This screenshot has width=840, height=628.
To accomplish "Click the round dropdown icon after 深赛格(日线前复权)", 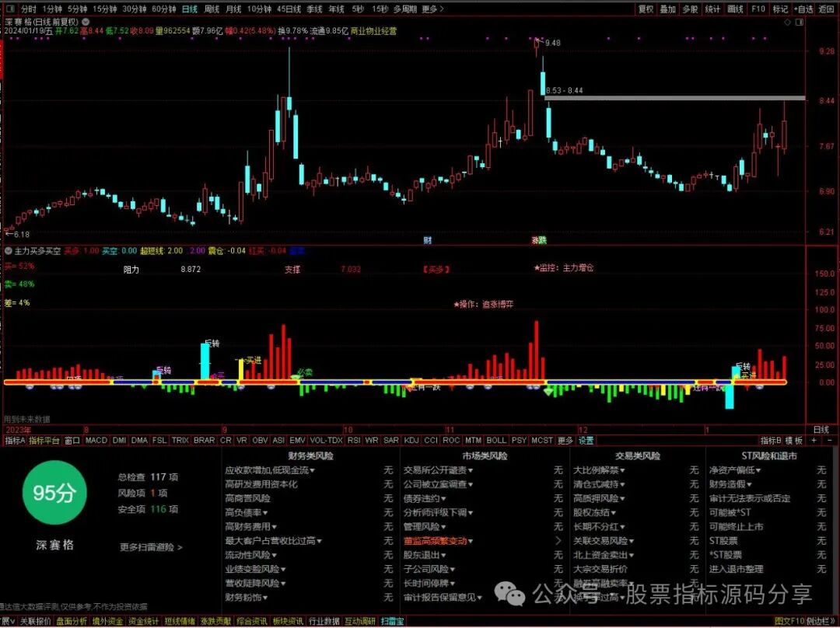I will [86, 23].
